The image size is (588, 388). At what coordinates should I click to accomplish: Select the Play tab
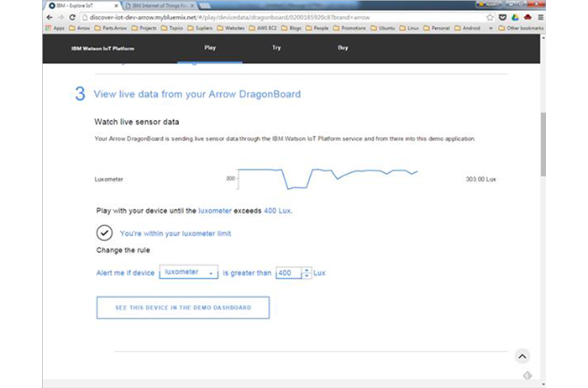click(210, 48)
